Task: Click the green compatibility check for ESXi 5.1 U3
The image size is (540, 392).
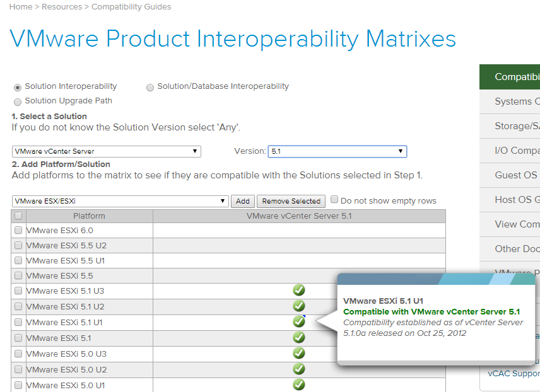Action: [298, 290]
